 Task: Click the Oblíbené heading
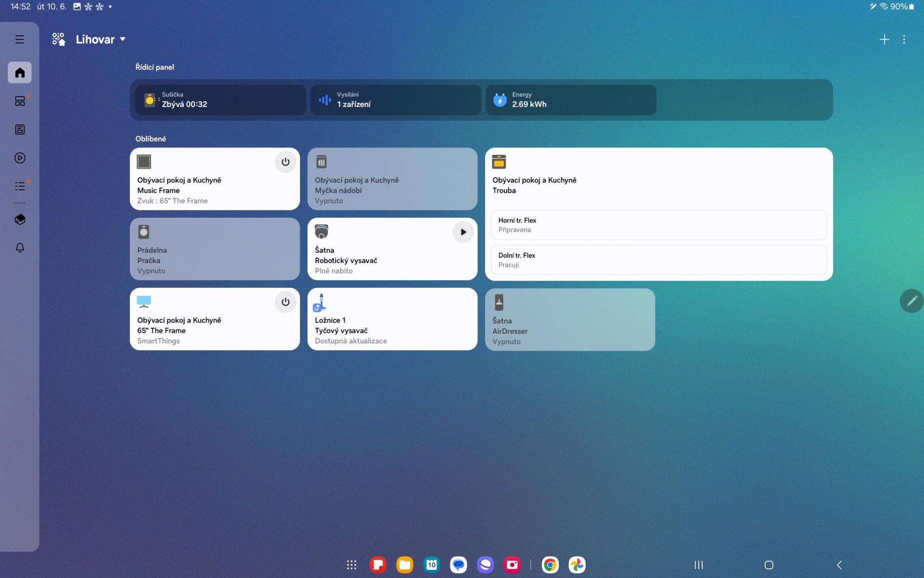pos(151,139)
